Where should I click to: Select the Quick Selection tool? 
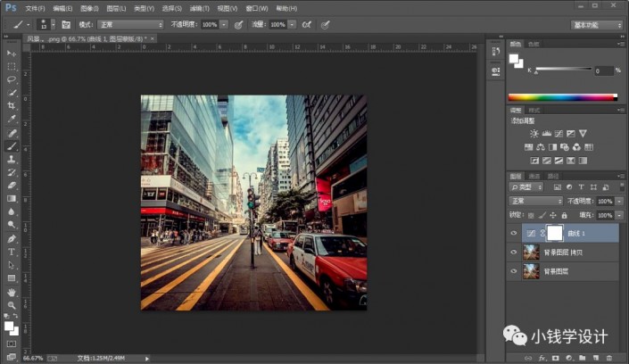12,93
